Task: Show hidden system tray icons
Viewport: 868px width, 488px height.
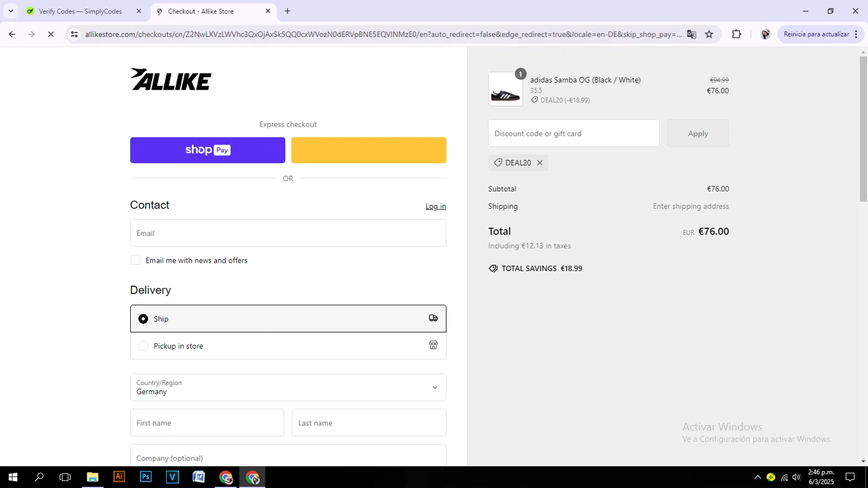Action: click(x=757, y=477)
